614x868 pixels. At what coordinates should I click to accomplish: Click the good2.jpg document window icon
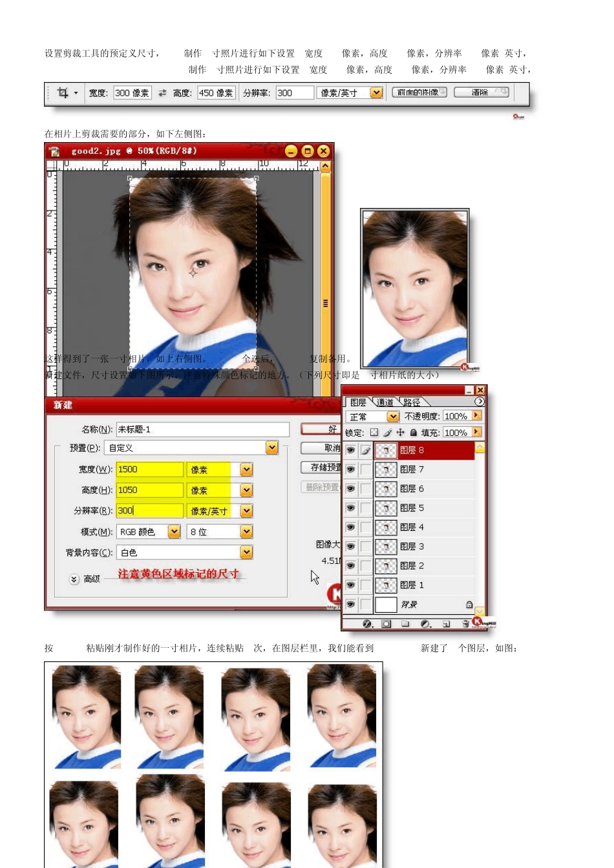coord(55,151)
